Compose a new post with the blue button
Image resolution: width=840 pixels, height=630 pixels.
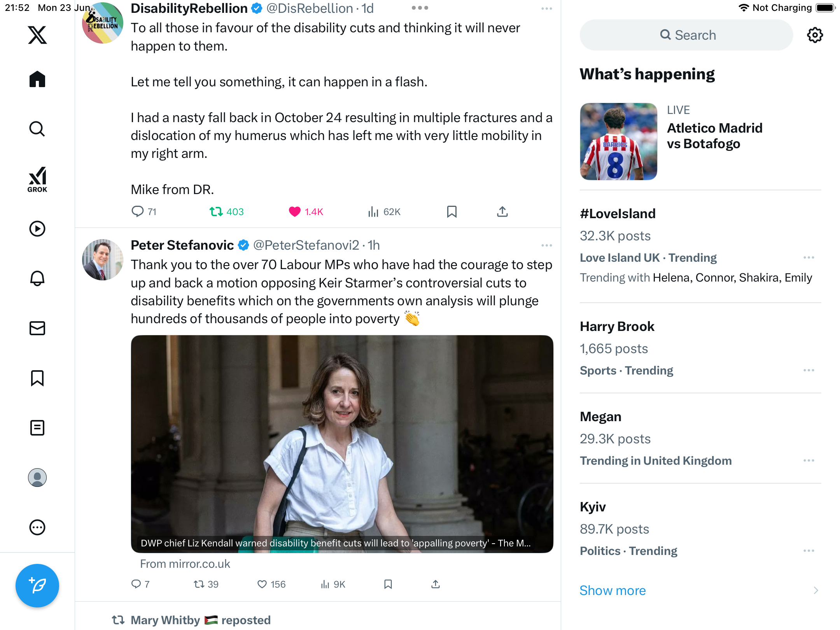[37, 585]
